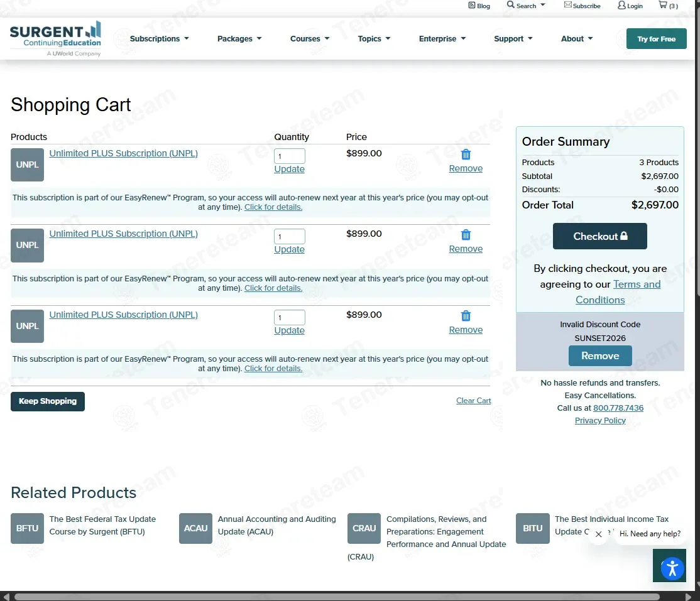Click the Surgent Continuing Education logo
The height and width of the screenshot is (601, 700).
pos(55,39)
